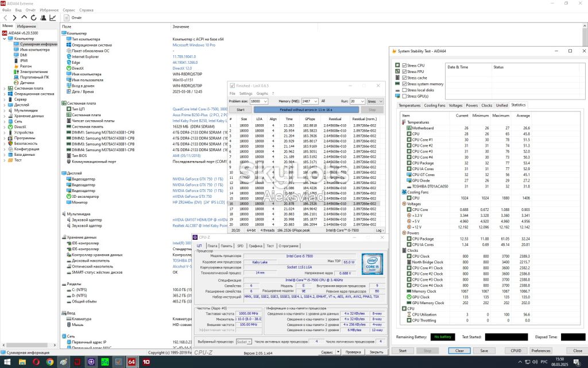Expand the Системная плата tree node

(5, 88)
